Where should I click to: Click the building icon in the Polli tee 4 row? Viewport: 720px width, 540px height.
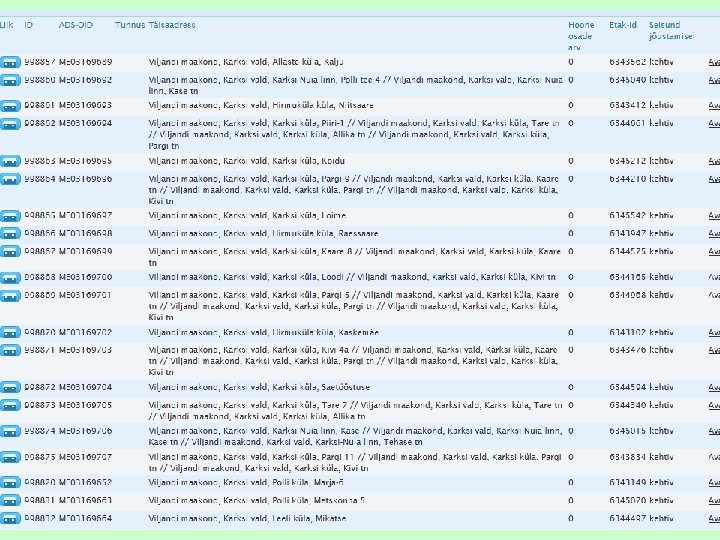[x=10, y=80]
